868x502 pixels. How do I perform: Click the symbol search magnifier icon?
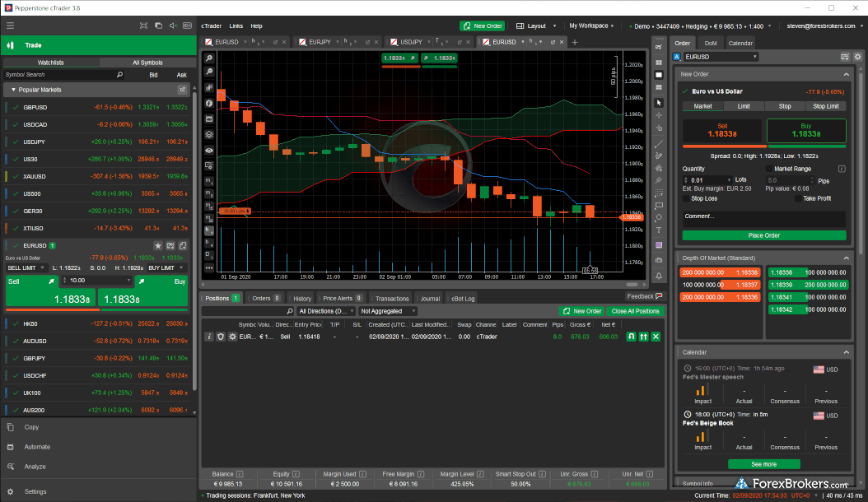coord(119,75)
